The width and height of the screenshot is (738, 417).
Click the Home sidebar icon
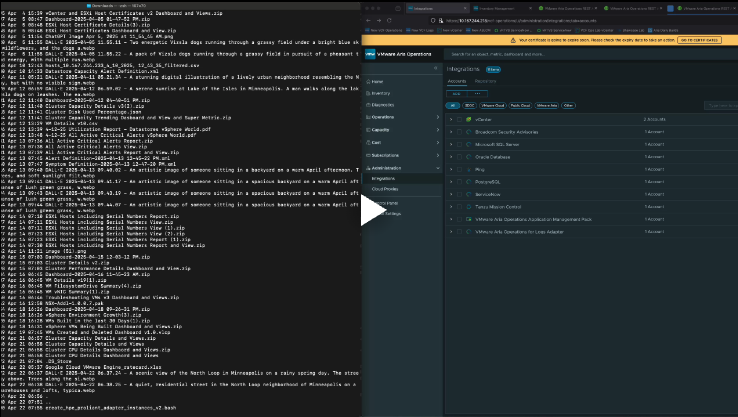(369, 81)
